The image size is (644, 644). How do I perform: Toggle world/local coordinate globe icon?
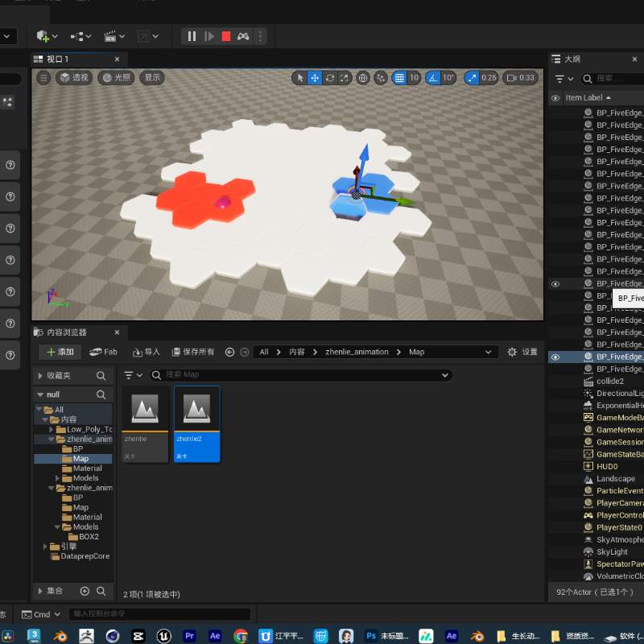[363, 78]
